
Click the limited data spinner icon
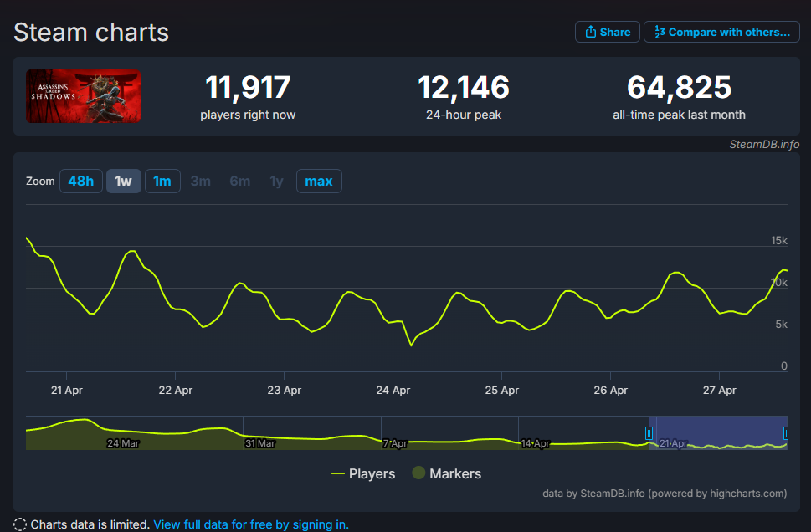[x=19, y=524]
